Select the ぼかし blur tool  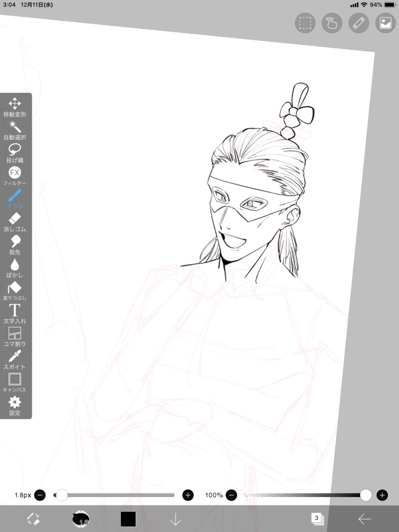point(14,267)
